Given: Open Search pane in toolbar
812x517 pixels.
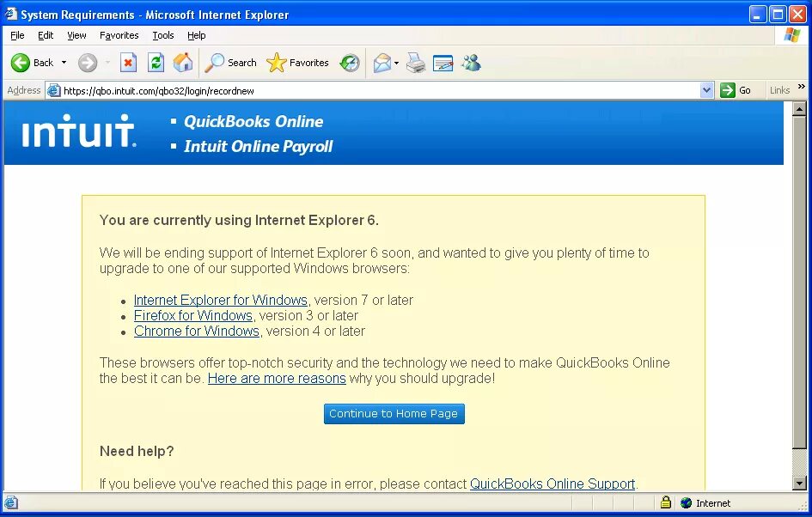Looking at the screenshot, I should pos(230,63).
